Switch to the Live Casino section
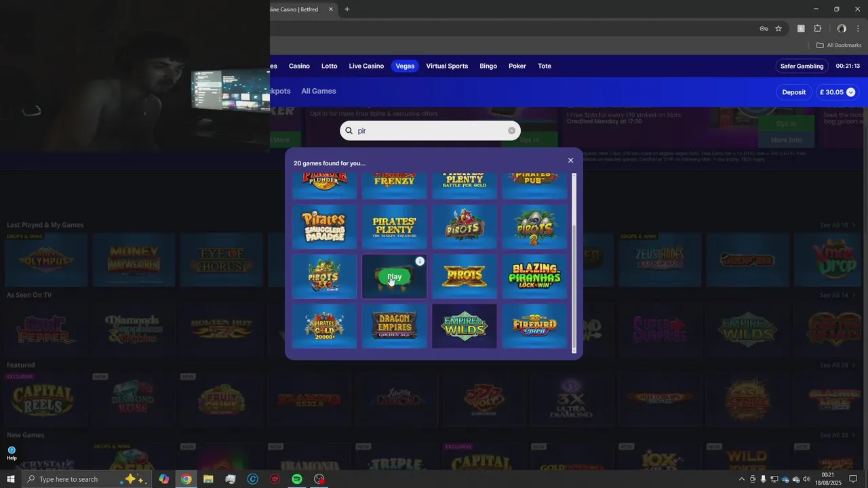Image resolution: width=868 pixels, height=488 pixels. 366,66
